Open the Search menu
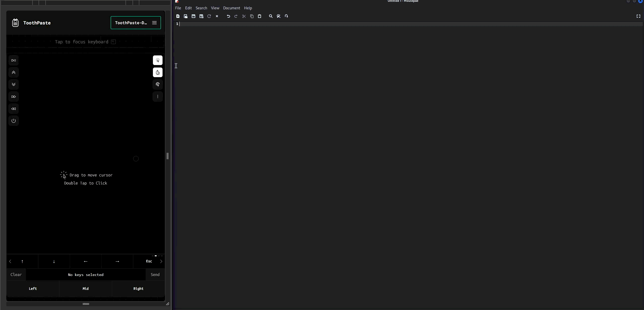644x310 pixels. point(201,8)
